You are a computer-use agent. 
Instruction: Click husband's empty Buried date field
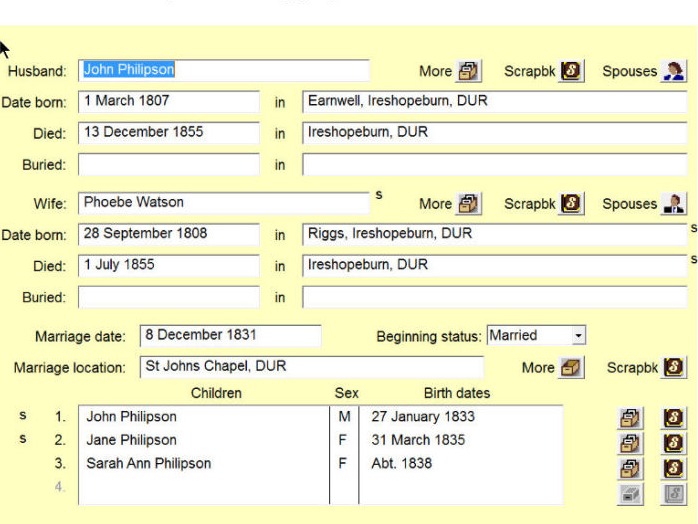(x=169, y=164)
